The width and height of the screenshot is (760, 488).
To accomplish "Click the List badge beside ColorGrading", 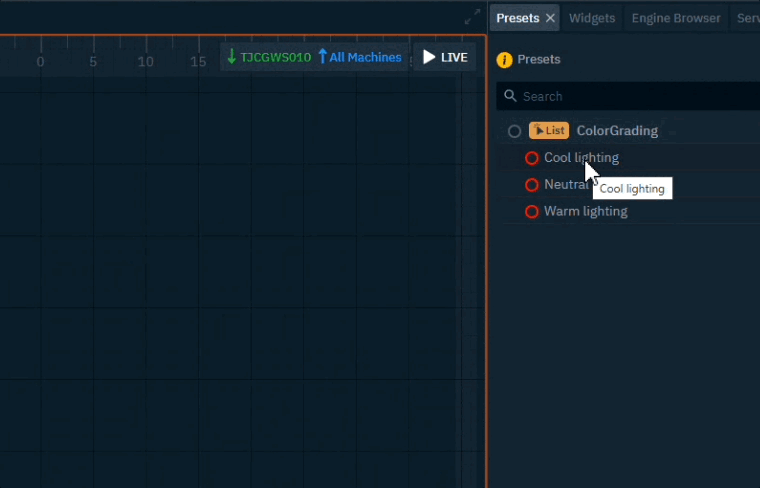I will [549, 131].
